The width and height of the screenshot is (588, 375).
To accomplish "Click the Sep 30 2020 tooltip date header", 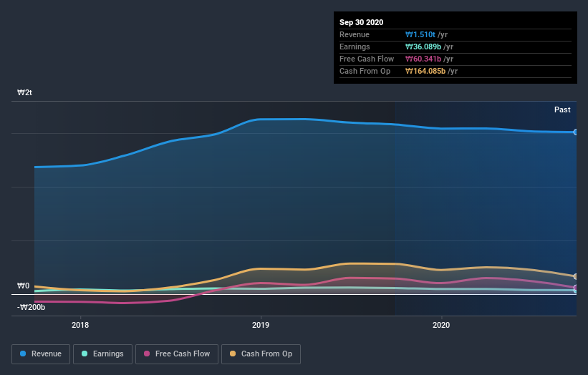I will point(361,22).
